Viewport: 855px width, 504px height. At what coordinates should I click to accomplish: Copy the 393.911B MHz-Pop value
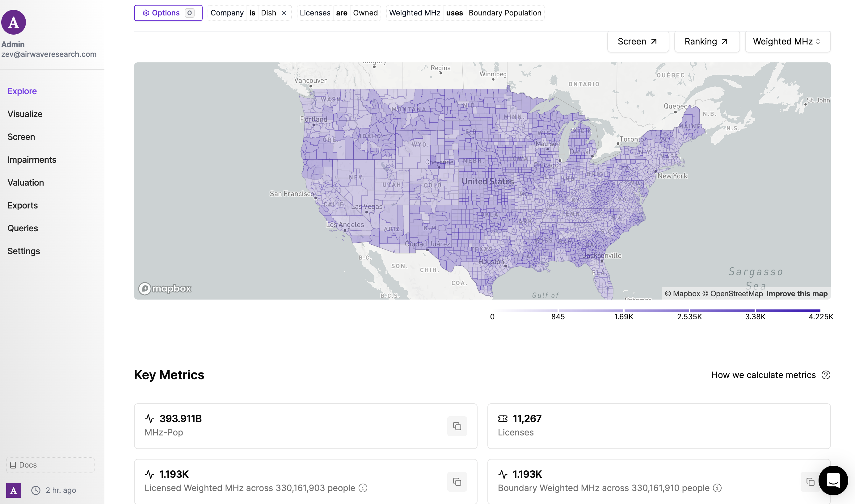457,426
